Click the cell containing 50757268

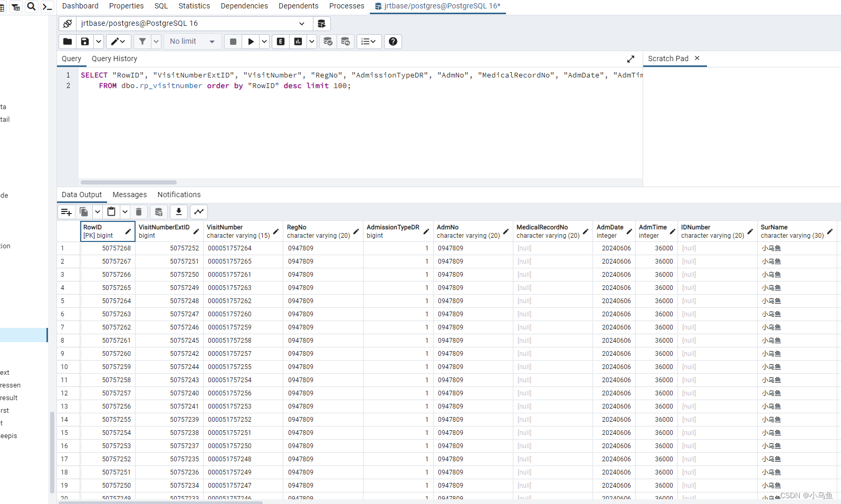(108, 248)
